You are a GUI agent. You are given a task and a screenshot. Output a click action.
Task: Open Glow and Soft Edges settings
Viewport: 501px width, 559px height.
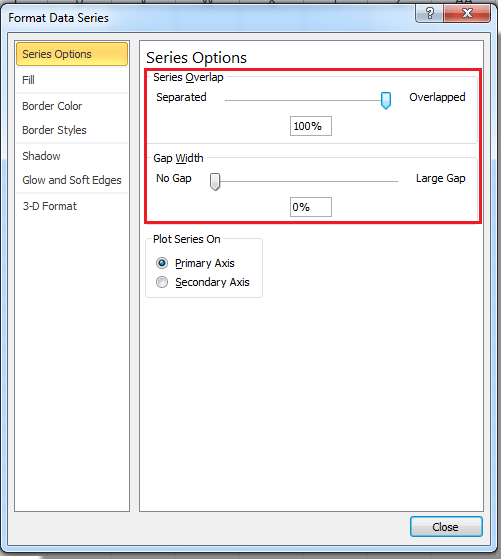tap(72, 180)
